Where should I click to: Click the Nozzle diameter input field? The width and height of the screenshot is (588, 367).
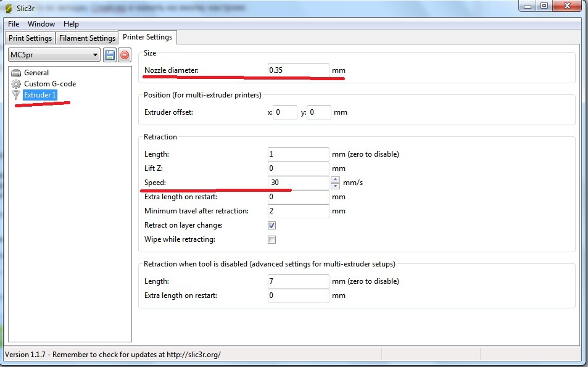point(298,70)
